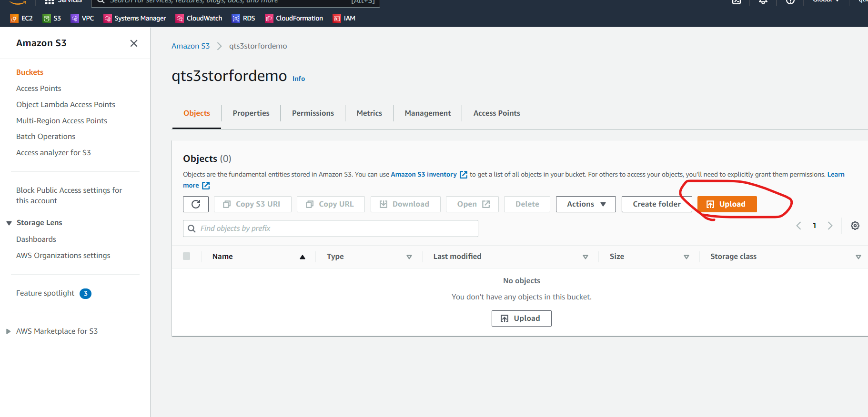Screen dimensions: 868x417
Task: Click the Download button
Action: click(405, 204)
